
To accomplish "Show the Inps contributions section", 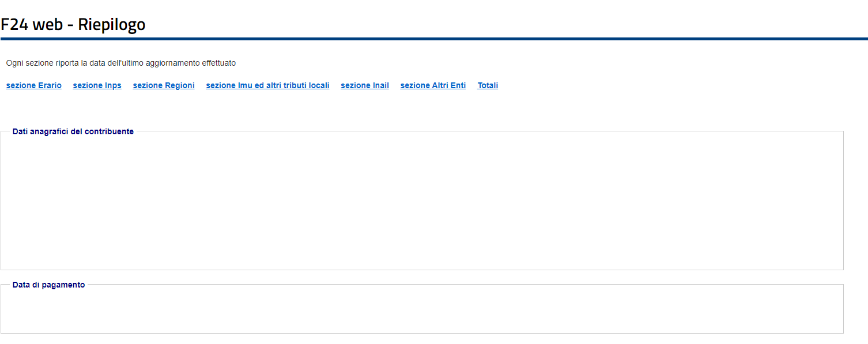I will [97, 85].
